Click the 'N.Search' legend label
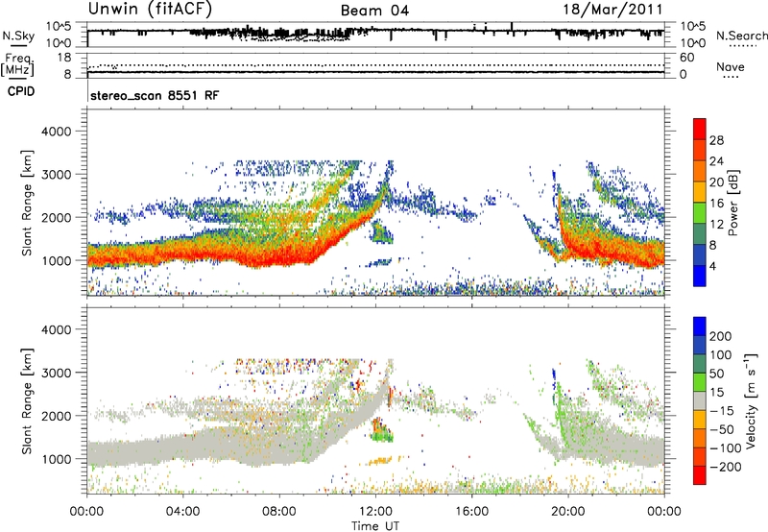This screenshot has width=768, height=532. coord(741,36)
